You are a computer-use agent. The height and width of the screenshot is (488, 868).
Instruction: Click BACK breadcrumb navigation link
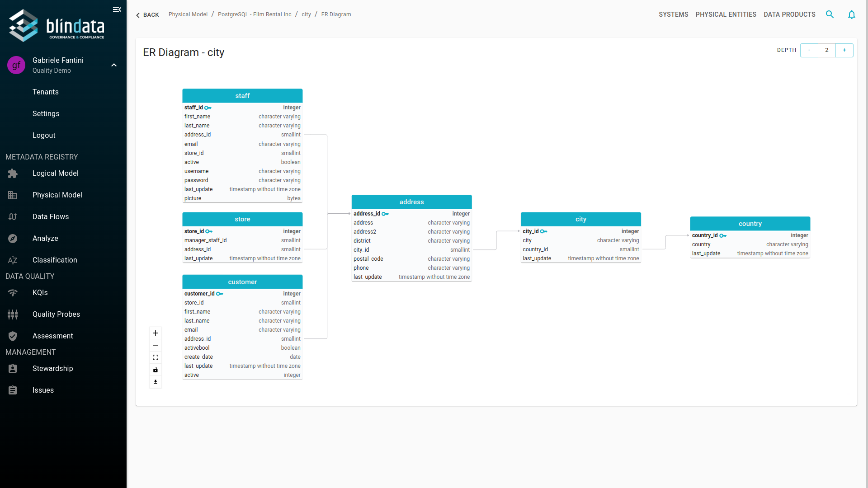click(147, 14)
